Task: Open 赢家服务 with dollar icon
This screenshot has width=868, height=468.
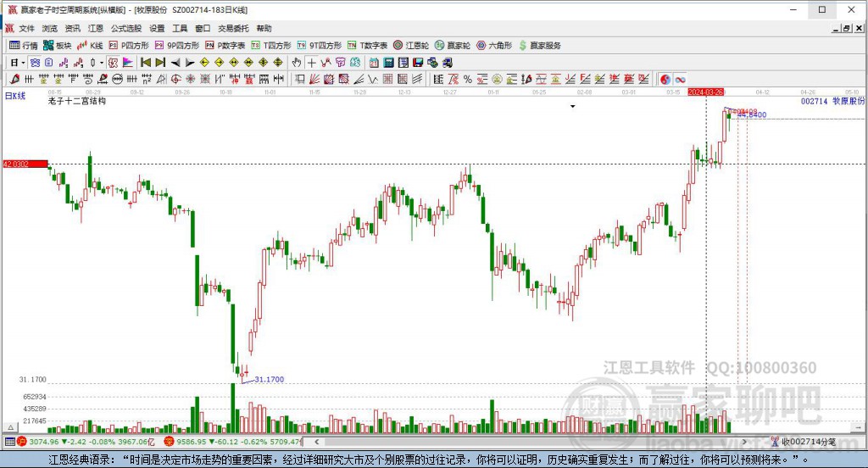Action: pos(540,46)
